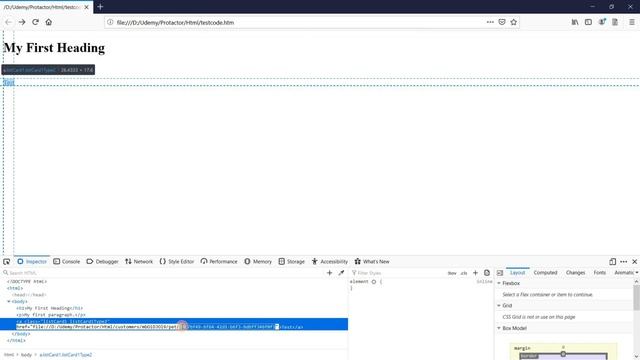Viewport: 640px width, 360px height.
Task: Toggle the sidebar icon in browser toolbar
Action: click(588, 22)
